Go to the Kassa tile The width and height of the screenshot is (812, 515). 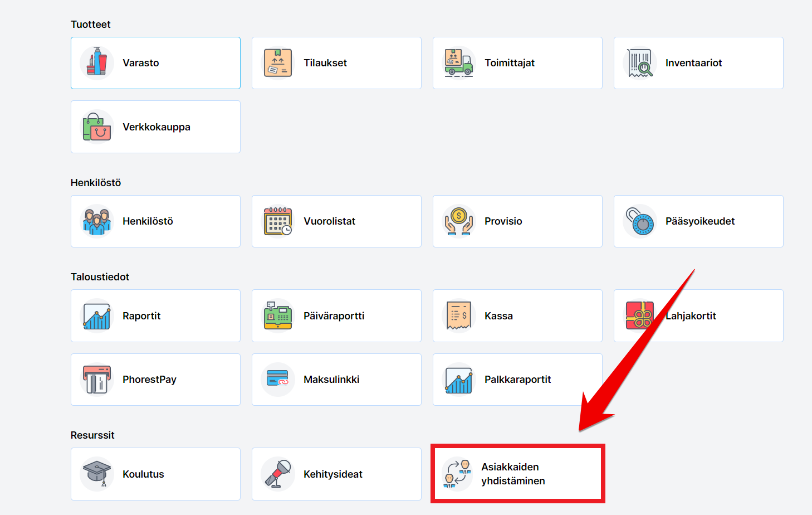(517, 316)
